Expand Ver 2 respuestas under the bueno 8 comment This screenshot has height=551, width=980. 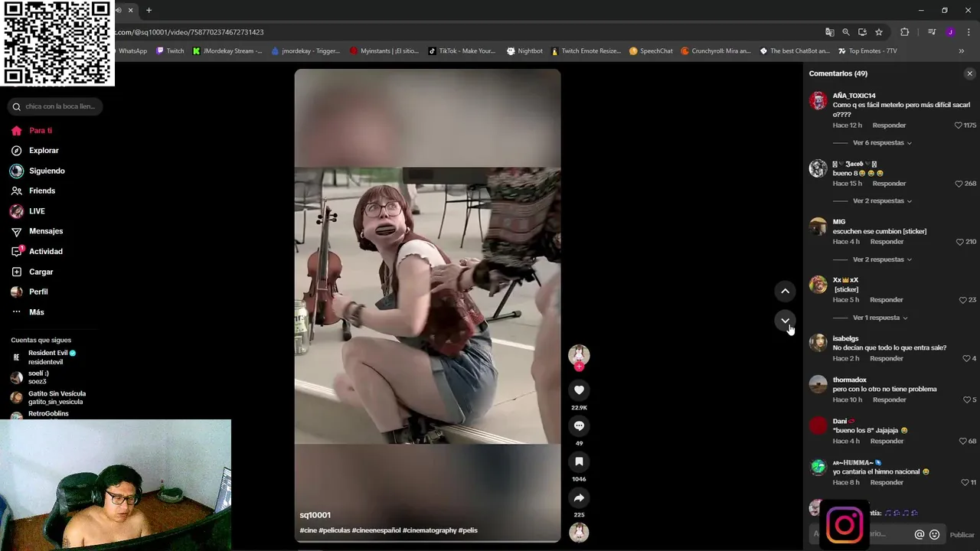tap(882, 201)
